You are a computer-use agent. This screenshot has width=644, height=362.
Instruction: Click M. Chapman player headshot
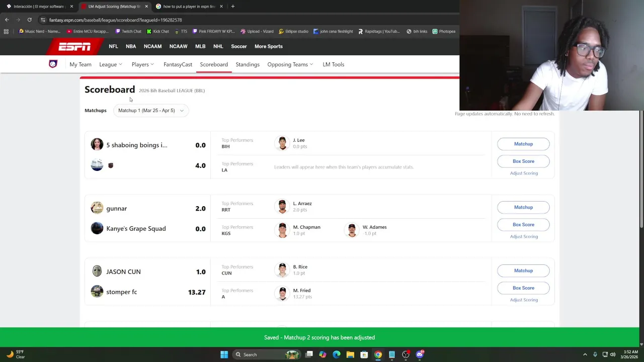point(282,230)
